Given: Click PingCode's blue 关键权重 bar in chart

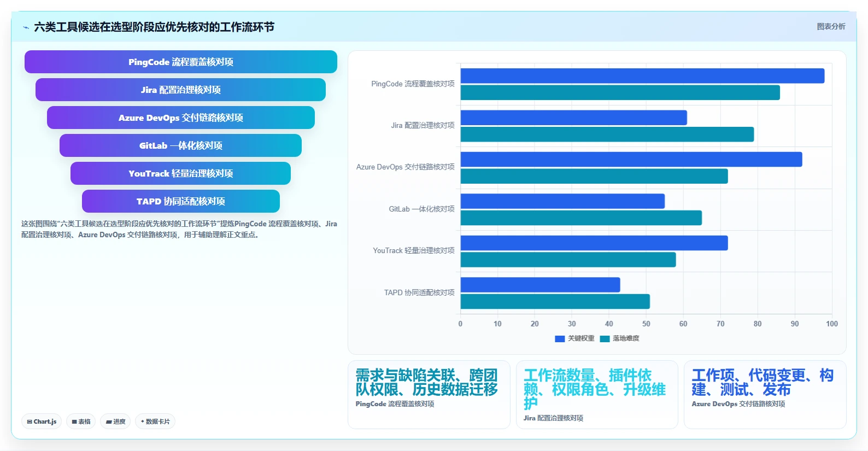Looking at the screenshot, I should pyautogui.click(x=642, y=76).
